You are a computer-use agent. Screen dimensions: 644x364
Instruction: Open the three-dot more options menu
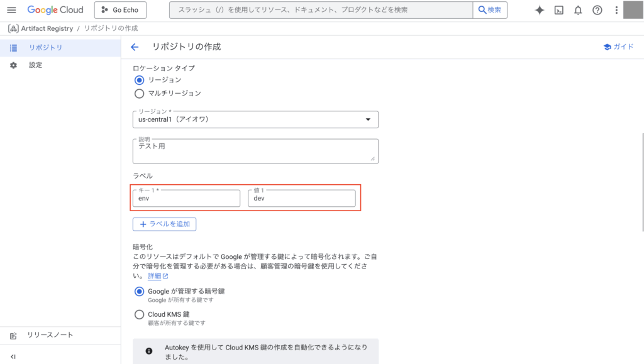tap(616, 10)
